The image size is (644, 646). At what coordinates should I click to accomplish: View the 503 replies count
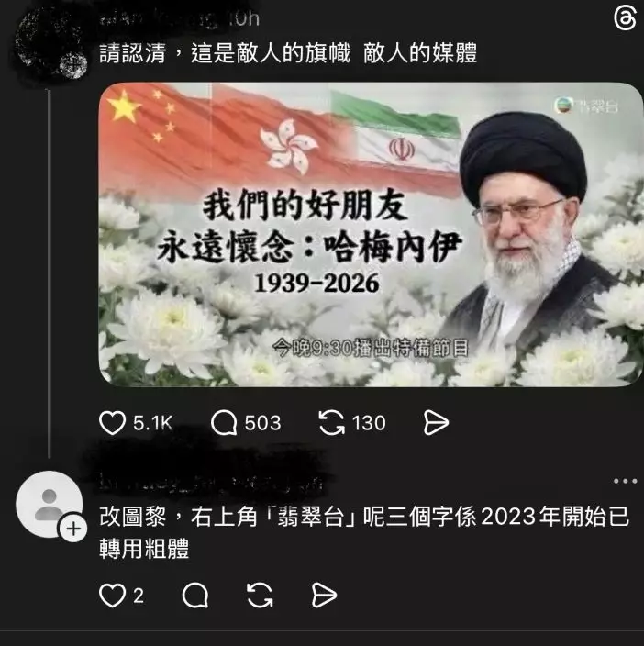(x=262, y=423)
